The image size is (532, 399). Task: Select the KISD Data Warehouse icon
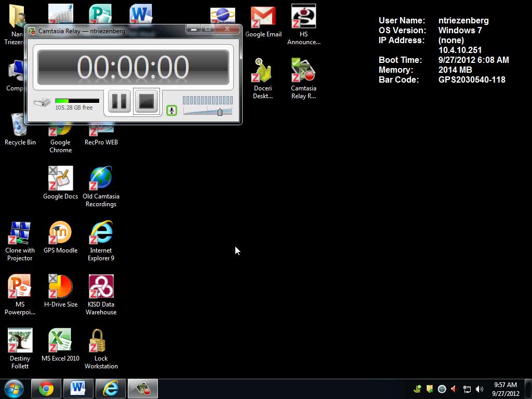(101, 295)
